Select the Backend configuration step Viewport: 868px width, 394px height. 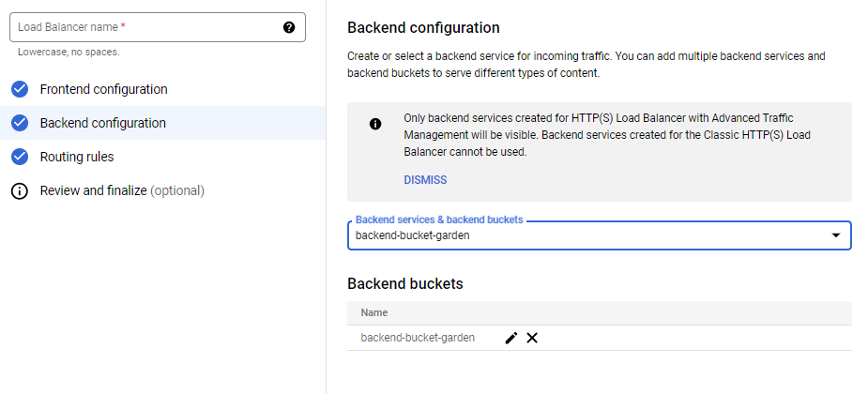pyautogui.click(x=102, y=123)
